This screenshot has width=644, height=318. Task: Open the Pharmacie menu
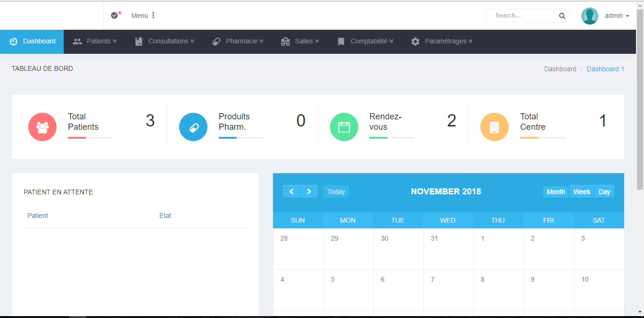coord(238,42)
